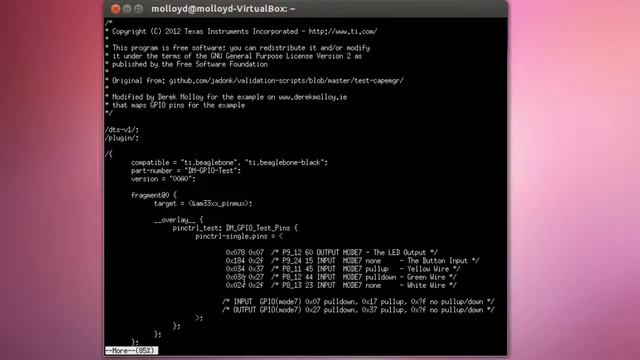Click 'Modified by Derek Molloy' line
The width and height of the screenshot is (640, 360).
[x=226, y=97]
